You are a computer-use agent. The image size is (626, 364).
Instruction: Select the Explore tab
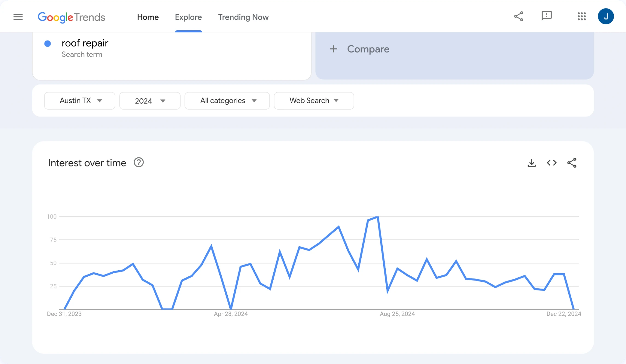188,17
